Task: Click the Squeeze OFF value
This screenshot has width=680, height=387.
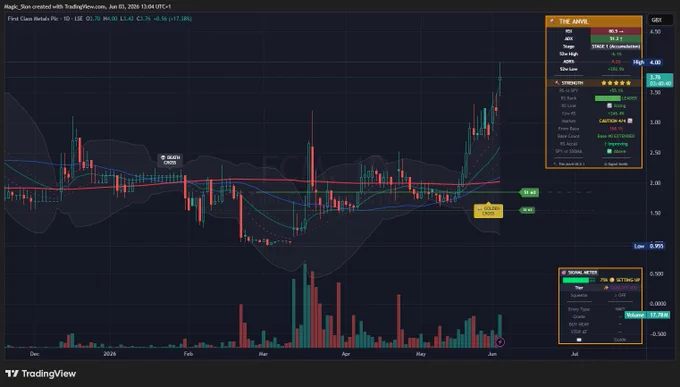Action: click(620, 295)
